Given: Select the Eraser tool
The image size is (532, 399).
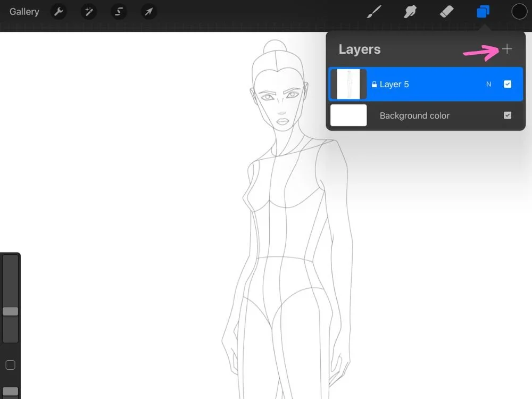Looking at the screenshot, I should tap(446, 11).
